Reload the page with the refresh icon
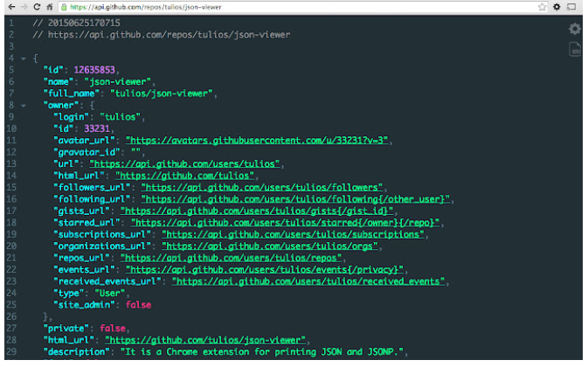The width and height of the screenshot is (588, 367). (37, 7)
